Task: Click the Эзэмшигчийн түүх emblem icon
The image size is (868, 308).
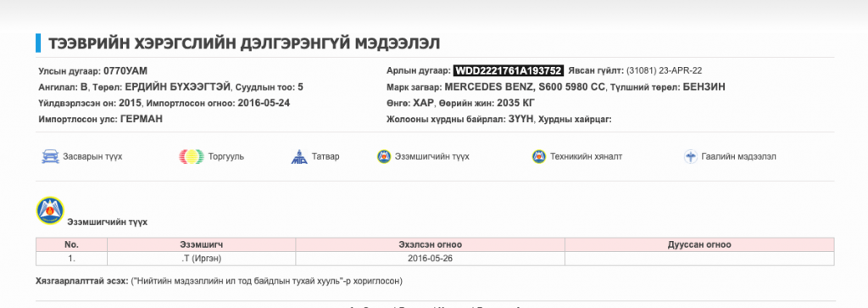Action: 384,157
